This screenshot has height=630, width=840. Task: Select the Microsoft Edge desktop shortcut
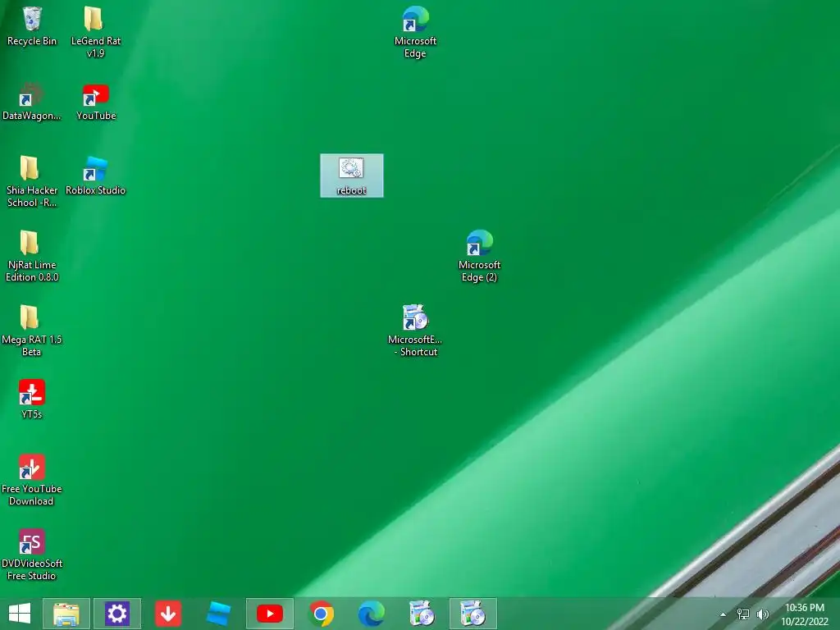pos(415,31)
